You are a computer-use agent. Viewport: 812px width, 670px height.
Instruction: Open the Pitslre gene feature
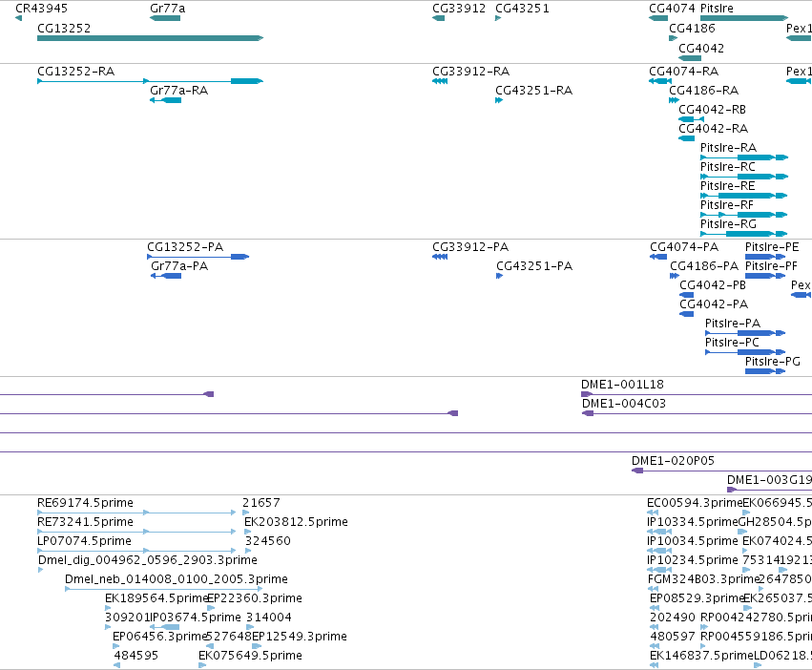[x=744, y=18]
